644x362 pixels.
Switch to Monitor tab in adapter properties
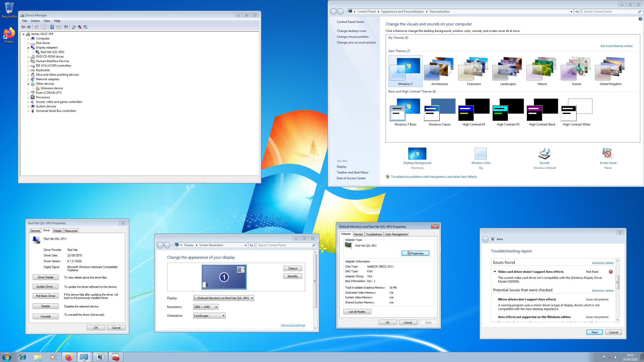358,234
